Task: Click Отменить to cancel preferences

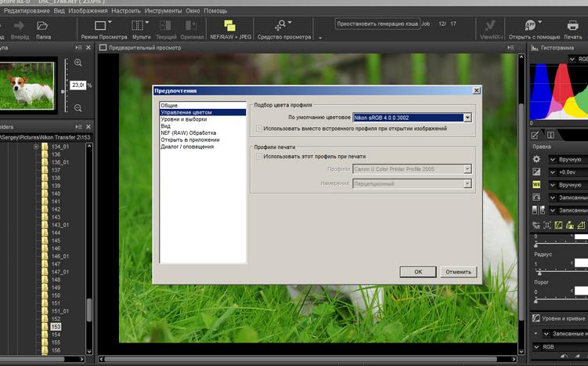Action: 458,272
